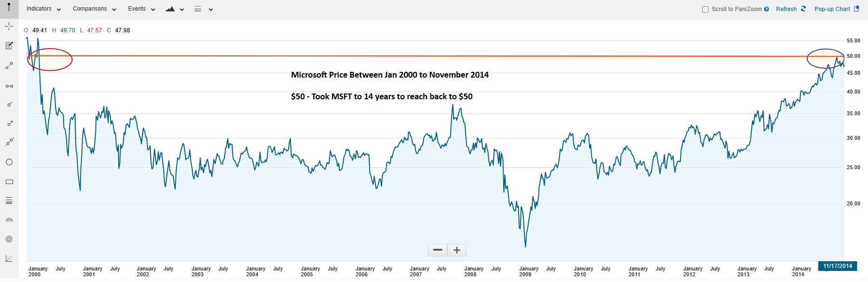Click the fan lines chart tool
Image resolution: width=868 pixels, height=282 pixels.
coord(9,258)
